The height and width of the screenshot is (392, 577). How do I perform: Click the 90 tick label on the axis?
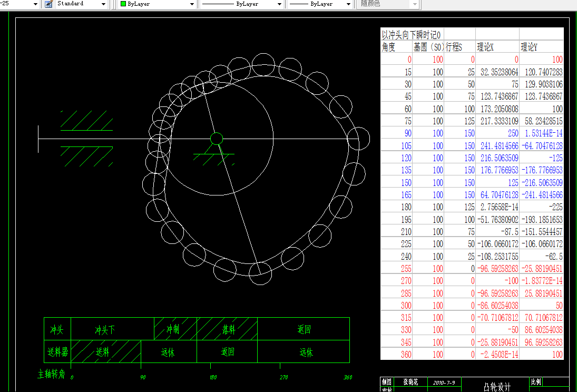(x=143, y=377)
